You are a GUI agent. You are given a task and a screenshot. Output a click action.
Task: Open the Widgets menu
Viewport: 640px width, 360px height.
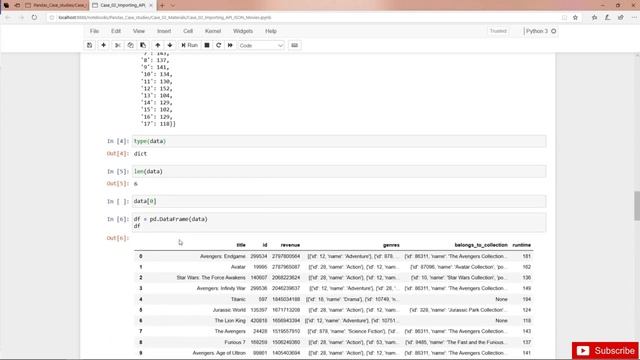point(243,31)
